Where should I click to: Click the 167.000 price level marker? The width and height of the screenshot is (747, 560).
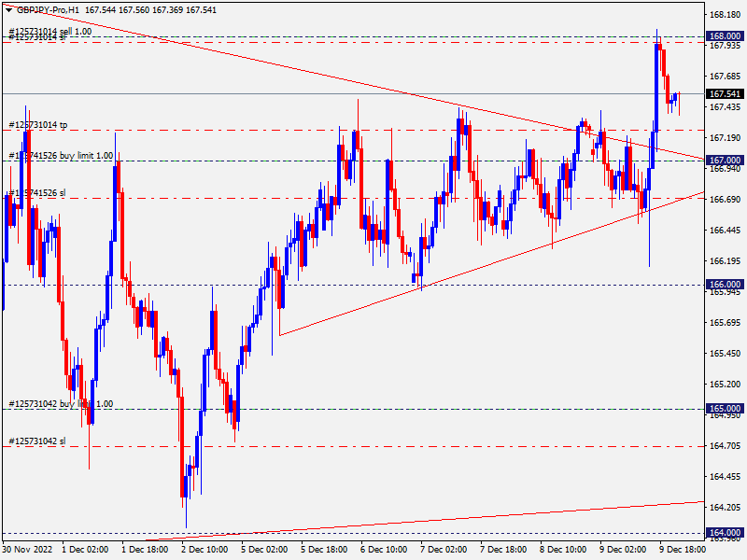725,160
